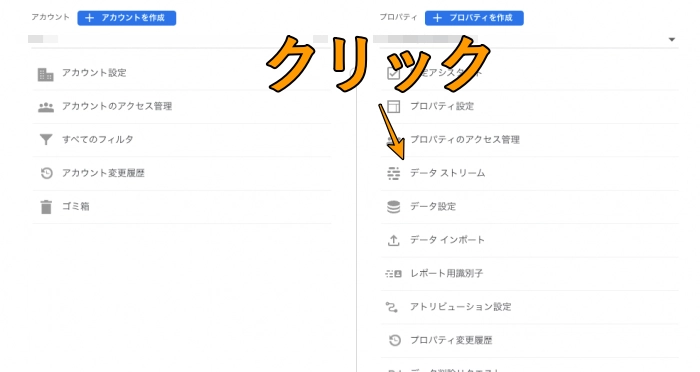Open アカウント設定
This screenshot has width=700, height=372.
pos(94,73)
